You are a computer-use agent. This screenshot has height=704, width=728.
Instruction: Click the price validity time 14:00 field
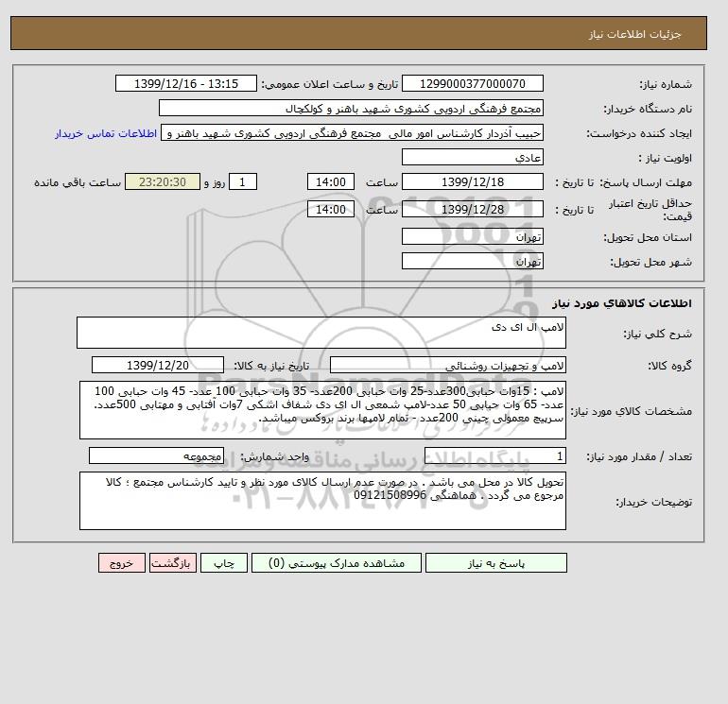(331, 209)
